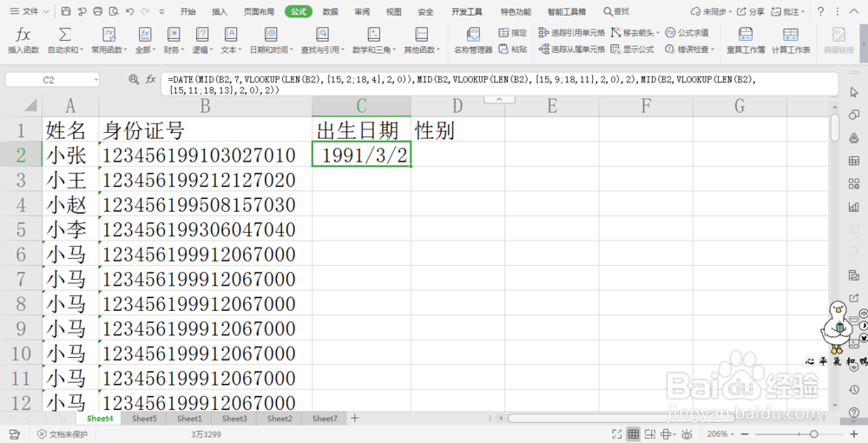Trace precedent cells (追踪引用单元格)
Screen dimensions: 868x443
(x=571, y=33)
